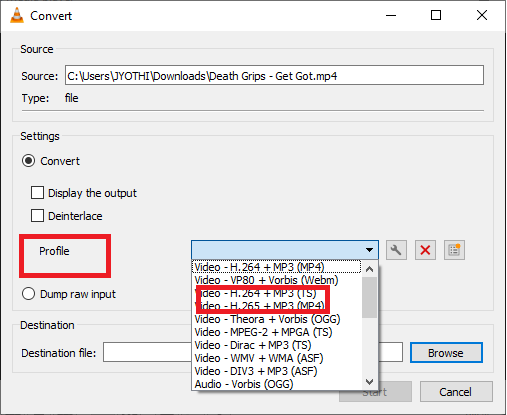Click the profile list scrollbar thumb
Image resolution: width=507 pixels, height=415 pixels.
click(369, 297)
